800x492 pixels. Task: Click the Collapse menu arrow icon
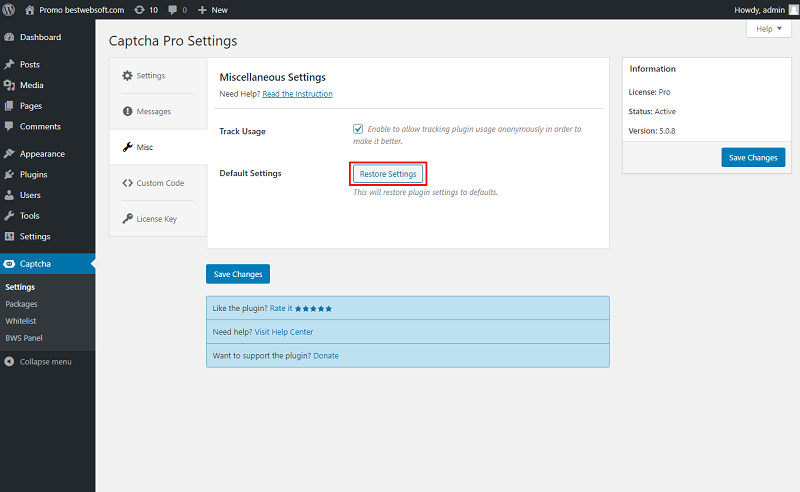coord(9,361)
